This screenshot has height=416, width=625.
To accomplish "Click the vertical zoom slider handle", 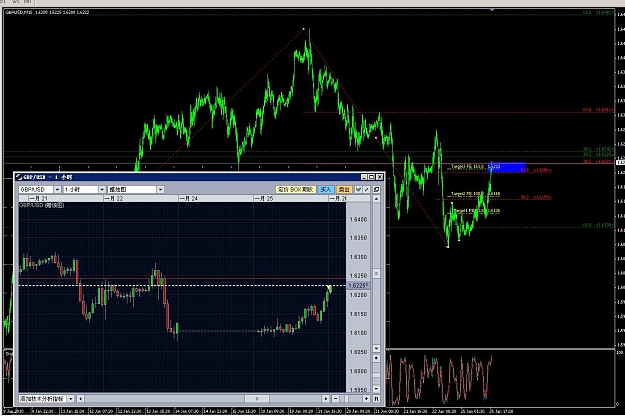I will [376, 375].
